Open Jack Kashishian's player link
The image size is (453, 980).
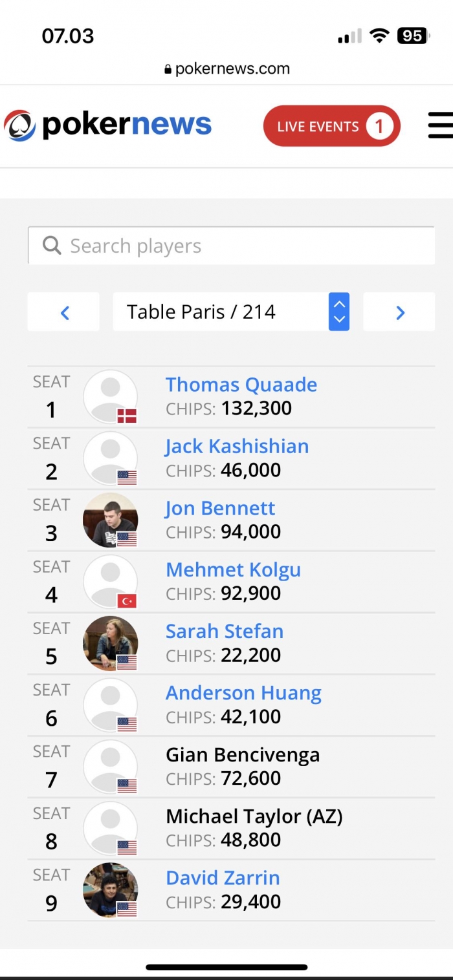click(237, 446)
